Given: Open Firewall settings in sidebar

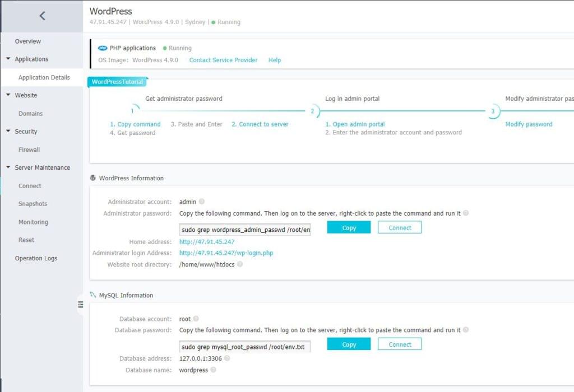Looking at the screenshot, I should 29,150.
